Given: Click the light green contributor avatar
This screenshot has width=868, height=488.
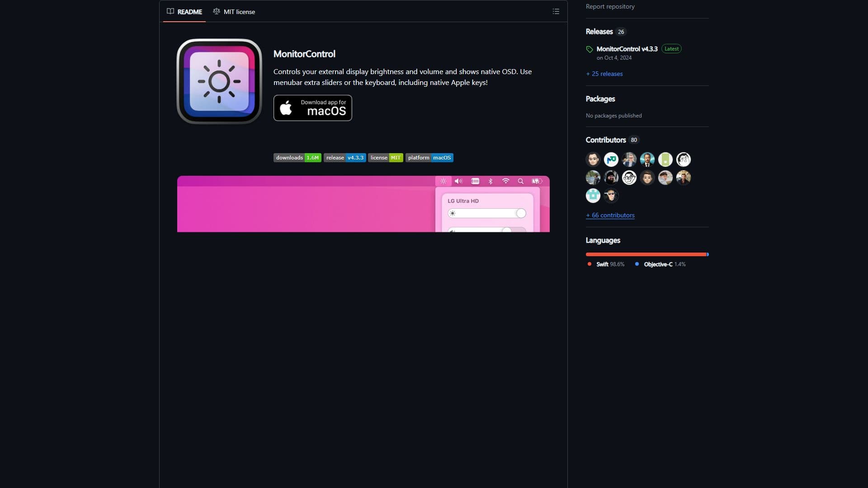Looking at the screenshot, I should (x=665, y=160).
